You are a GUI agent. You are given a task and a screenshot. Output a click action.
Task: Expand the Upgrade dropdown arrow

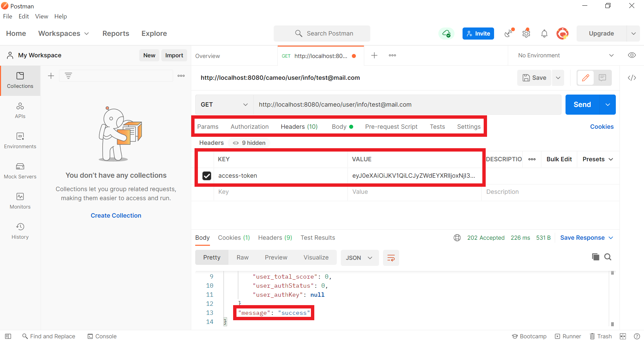click(x=634, y=34)
